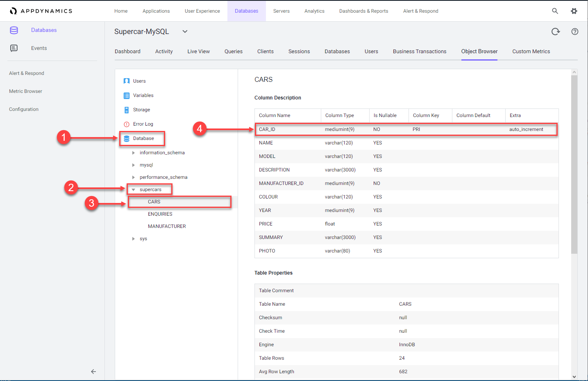Switch to the Clients tab
Image resolution: width=588 pixels, height=381 pixels.
point(266,51)
